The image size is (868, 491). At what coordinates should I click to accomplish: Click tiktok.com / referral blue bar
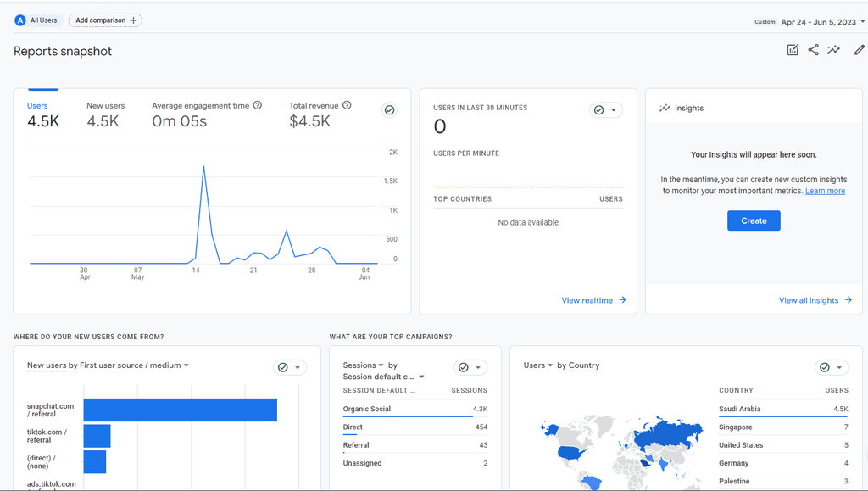tap(97, 436)
